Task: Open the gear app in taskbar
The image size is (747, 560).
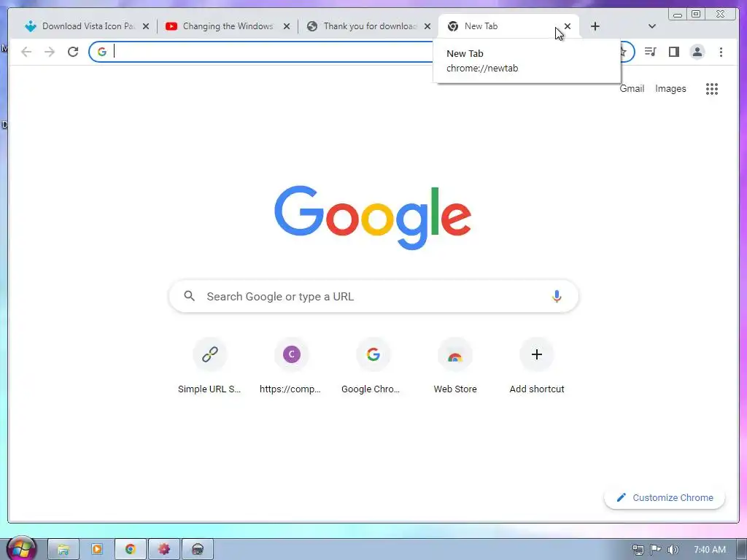Action: tap(164, 550)
